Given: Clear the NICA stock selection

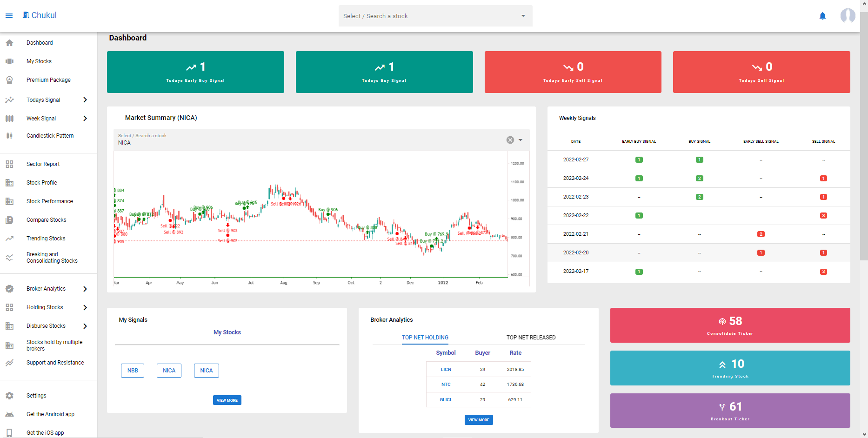Looking at the screenshot, I should (510, 139).
